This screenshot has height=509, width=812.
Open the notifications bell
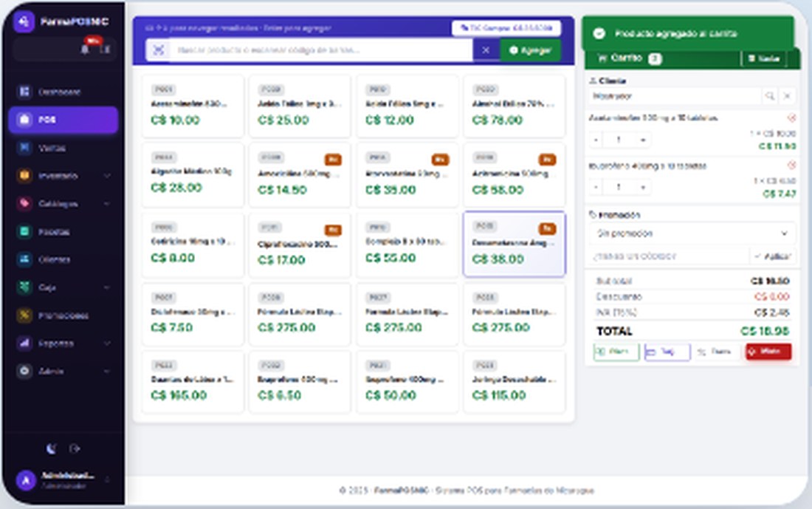[x=85, y=49]
